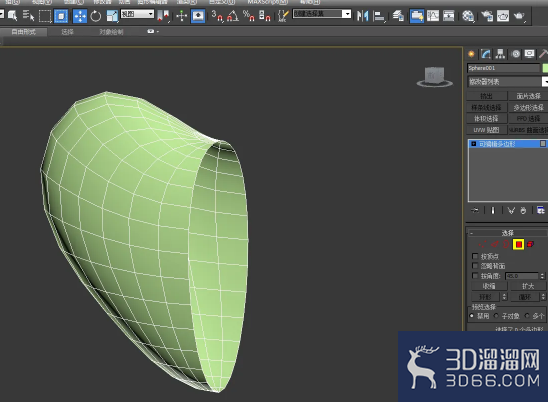Open the Schematic View icon
The image size is (548, 402).
(448, 16)
